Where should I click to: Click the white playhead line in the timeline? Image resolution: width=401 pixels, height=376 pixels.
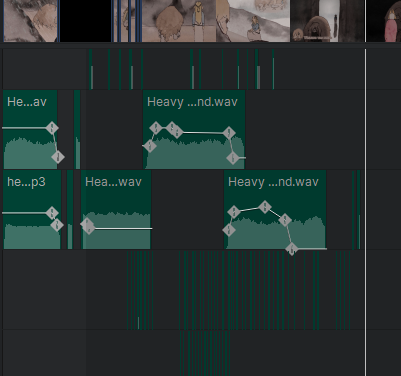365,213
